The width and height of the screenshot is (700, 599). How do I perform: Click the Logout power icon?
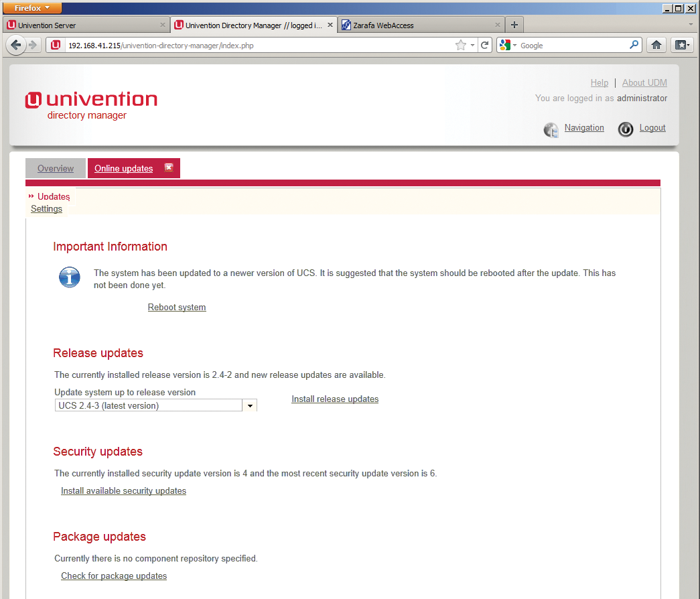[626, 129]
